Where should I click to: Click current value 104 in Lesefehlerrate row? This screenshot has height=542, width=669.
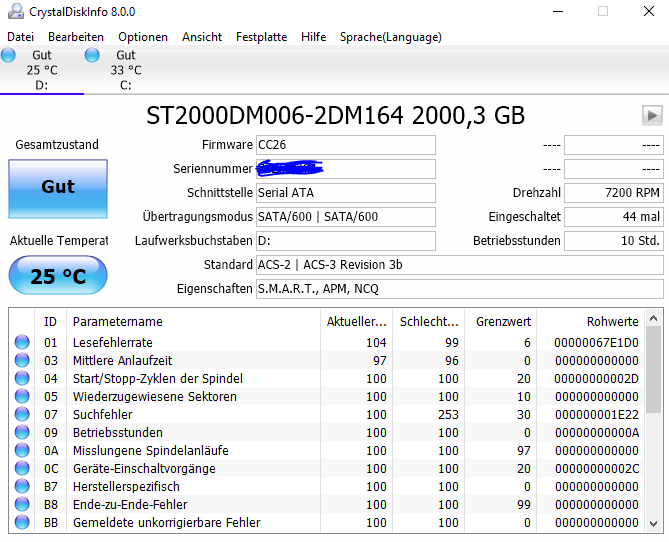376,342
